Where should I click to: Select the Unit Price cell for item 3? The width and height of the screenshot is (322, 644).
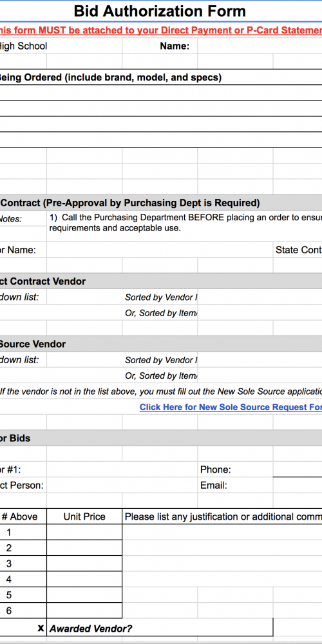pos(84,563)
